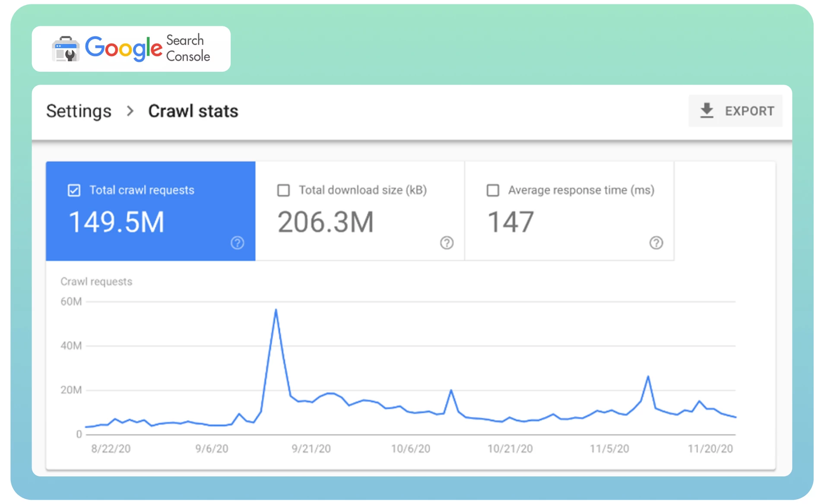Click the download arrow icon in Export
The height and width of the screenshot is (504, 824).
(707, 111)
